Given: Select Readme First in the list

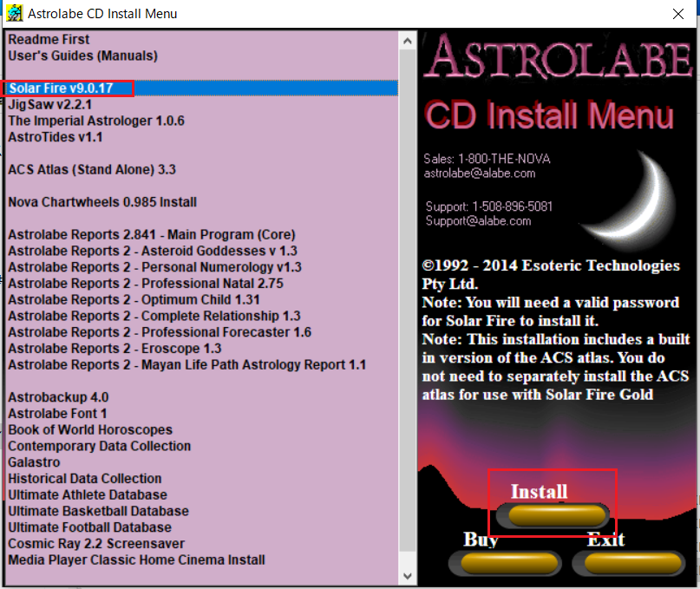Looking at the screenshot, I should click(x=49, y=39).
